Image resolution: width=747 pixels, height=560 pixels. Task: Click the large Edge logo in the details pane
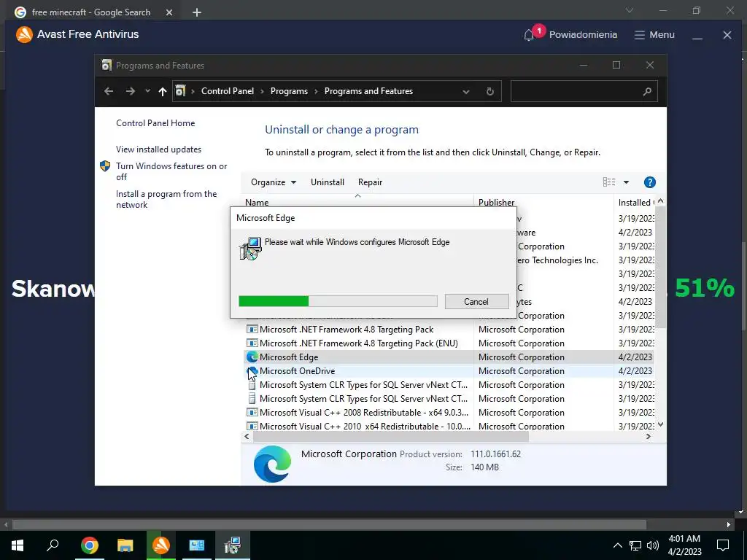(x=273, y=464)
